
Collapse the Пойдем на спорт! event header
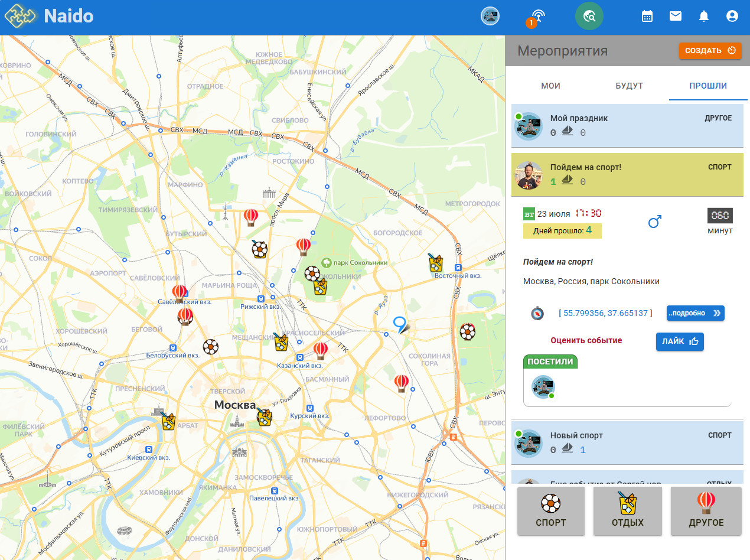627,175
